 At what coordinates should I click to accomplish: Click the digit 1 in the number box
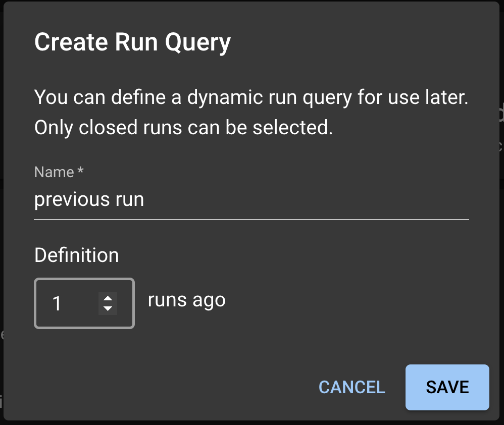click(57, 304)
